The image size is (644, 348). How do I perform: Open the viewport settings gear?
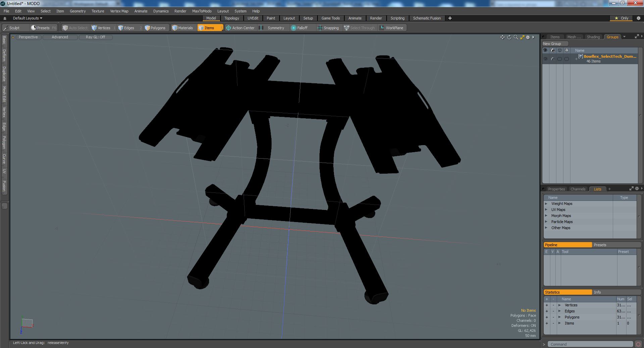[x=528, y=37]
